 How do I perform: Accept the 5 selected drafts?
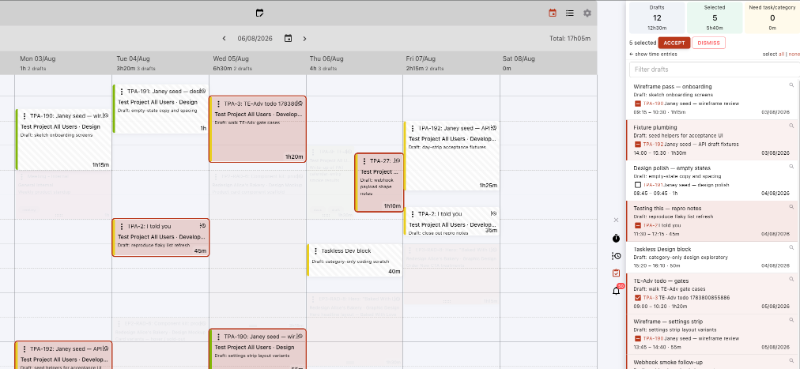coord(674,43)
